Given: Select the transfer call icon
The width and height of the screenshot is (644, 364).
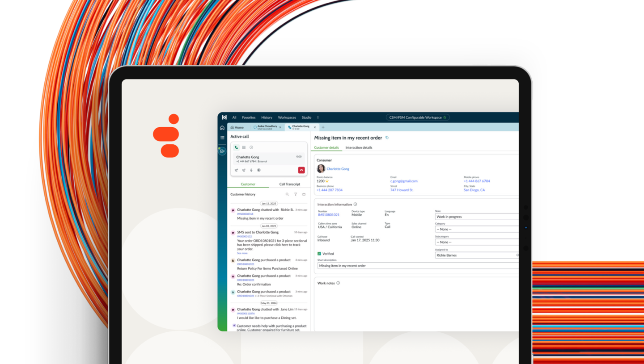Looking at the screenshot, I should click(237, 170).
